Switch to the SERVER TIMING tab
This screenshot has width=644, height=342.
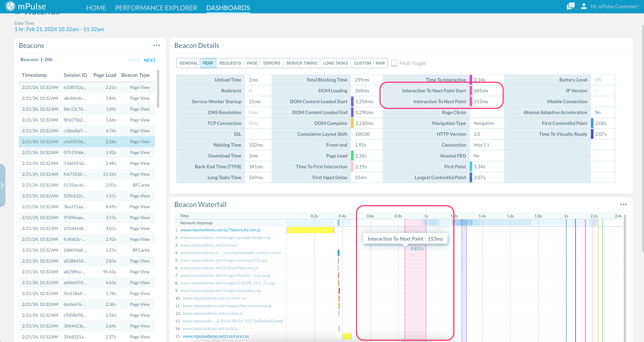click(x=301, y=63)
